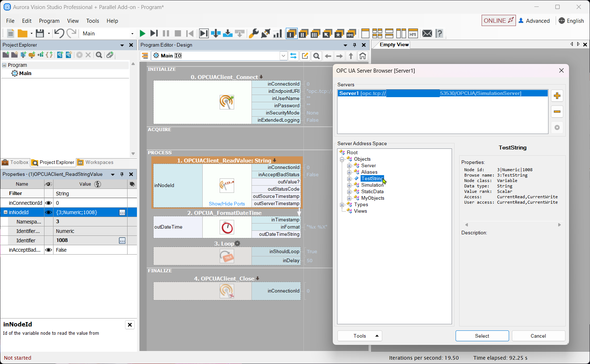
Task: Click the search magnifier in Project Explorer toolbar
Action: coord(99,55)
